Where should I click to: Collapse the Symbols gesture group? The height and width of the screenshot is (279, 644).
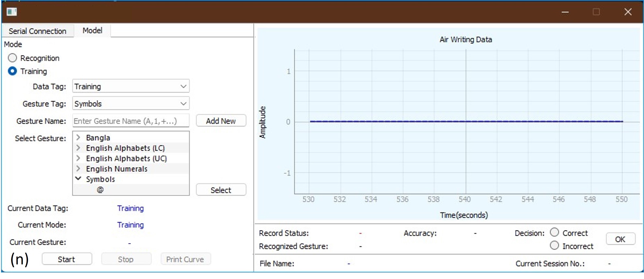(x=78, y=179)
